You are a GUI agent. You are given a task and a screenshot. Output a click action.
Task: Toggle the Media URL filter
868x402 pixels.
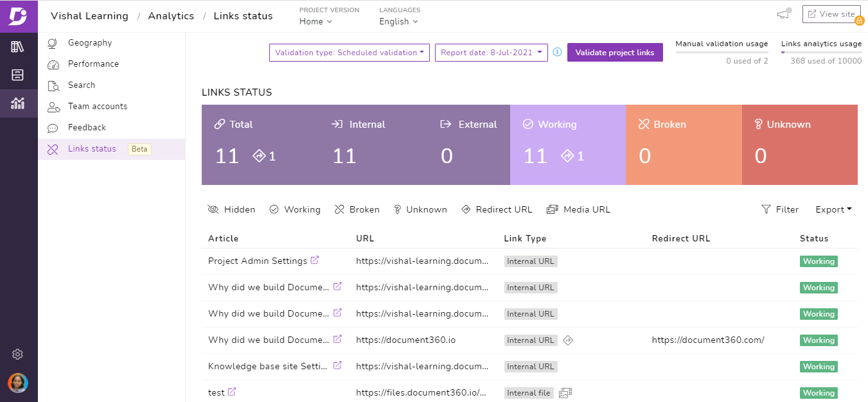pos(578,209)
